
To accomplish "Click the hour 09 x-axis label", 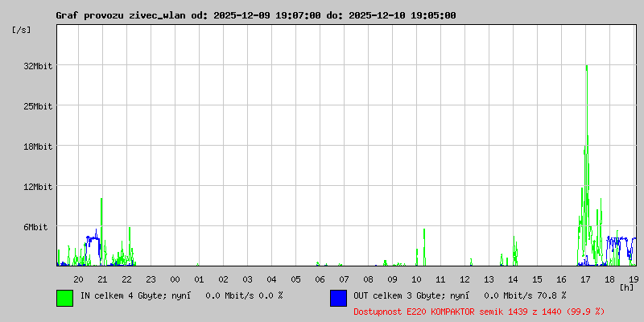I will click(x=392, y=279).
